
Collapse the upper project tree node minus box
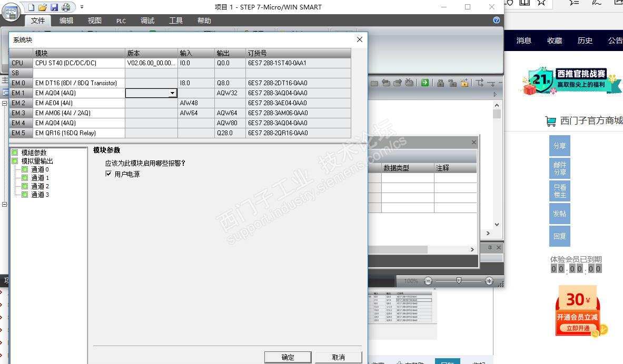pyautogui.click(x=4, y=103)
